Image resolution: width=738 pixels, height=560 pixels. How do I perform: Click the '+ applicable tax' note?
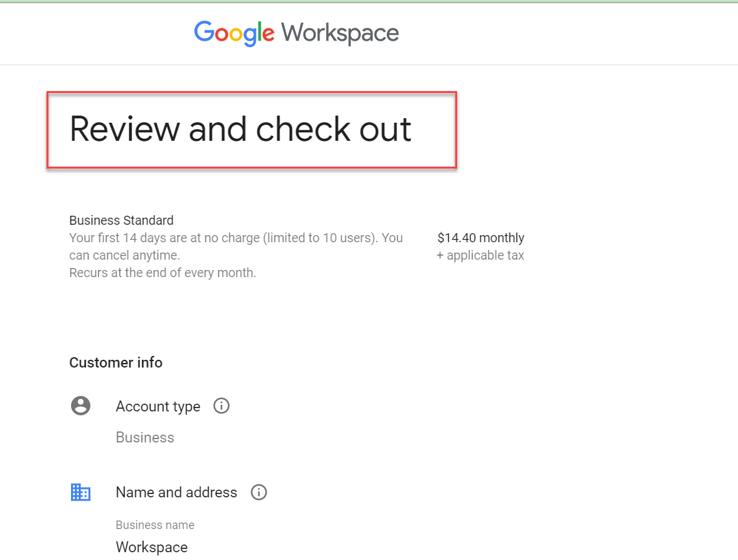point(480,255)
